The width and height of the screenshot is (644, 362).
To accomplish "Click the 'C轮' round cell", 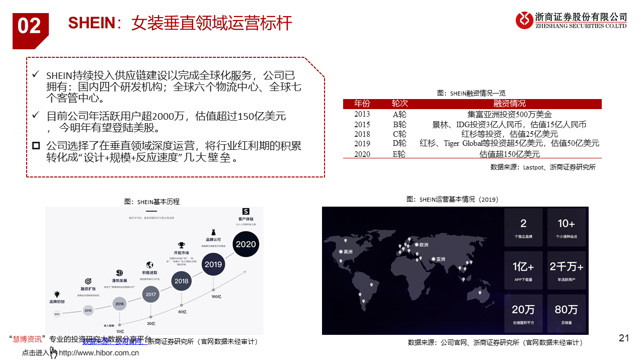I will [x=399, y=134].
